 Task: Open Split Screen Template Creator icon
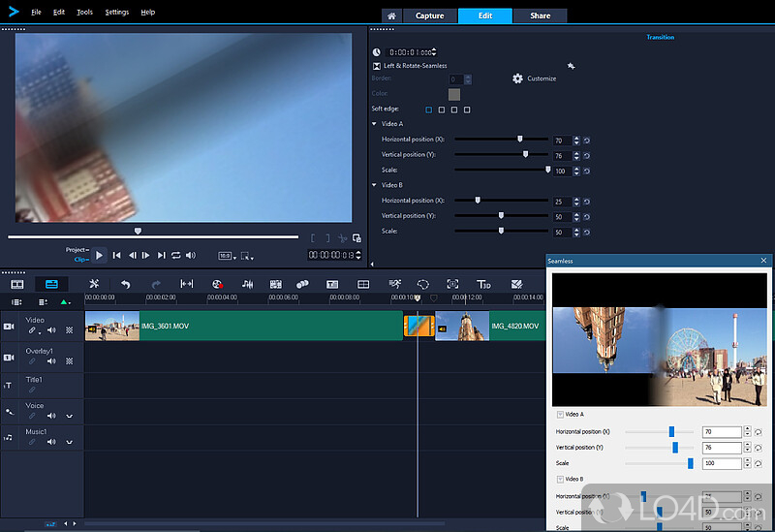(x=516, y=284)
